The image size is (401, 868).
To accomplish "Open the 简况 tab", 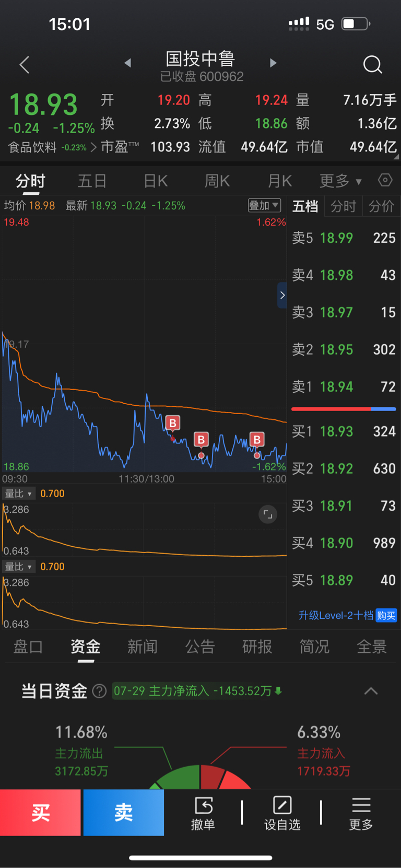I will click(x=314, y=647).
